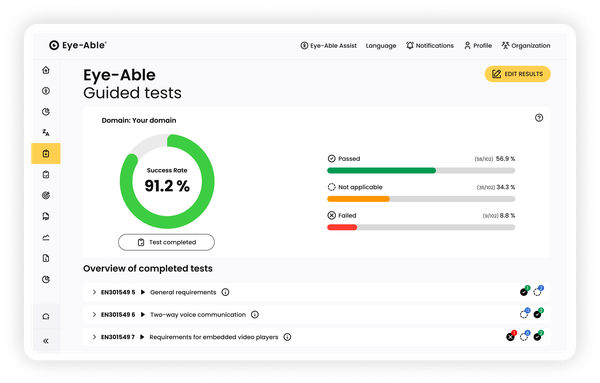Expand the EN301549 5 General requirements row

94,292
